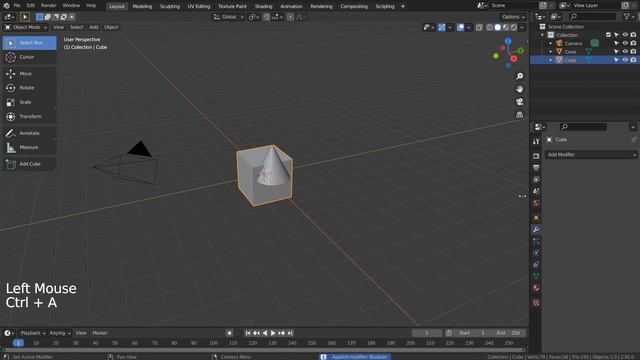The image size is (640, 360).
Task: Switch perspective orthographic grid icon
Action: [x=519, y=115]
